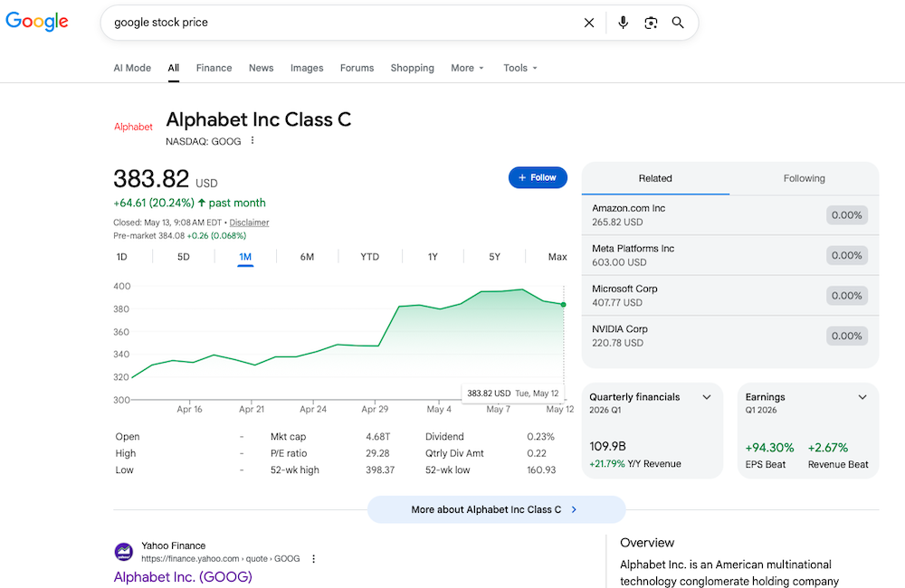Open Amazon.com Inc related stock
This screenshot has height=588, width=905.
[x=730, y=214]
